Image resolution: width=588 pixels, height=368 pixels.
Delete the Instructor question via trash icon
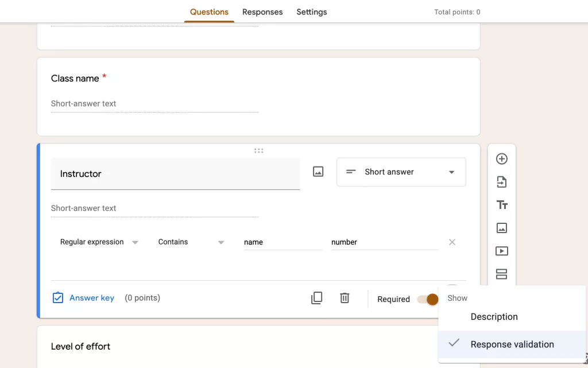click(345, 298)
